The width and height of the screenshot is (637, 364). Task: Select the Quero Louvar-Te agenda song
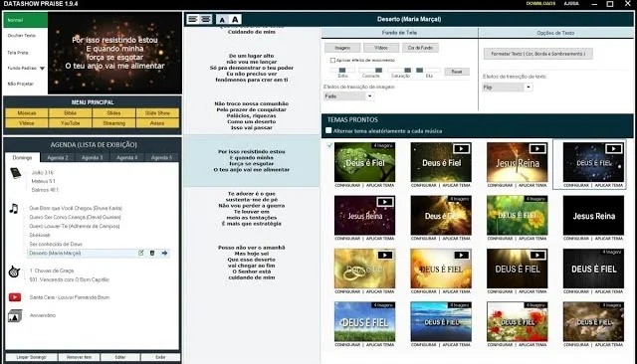[x=75, y=226]
